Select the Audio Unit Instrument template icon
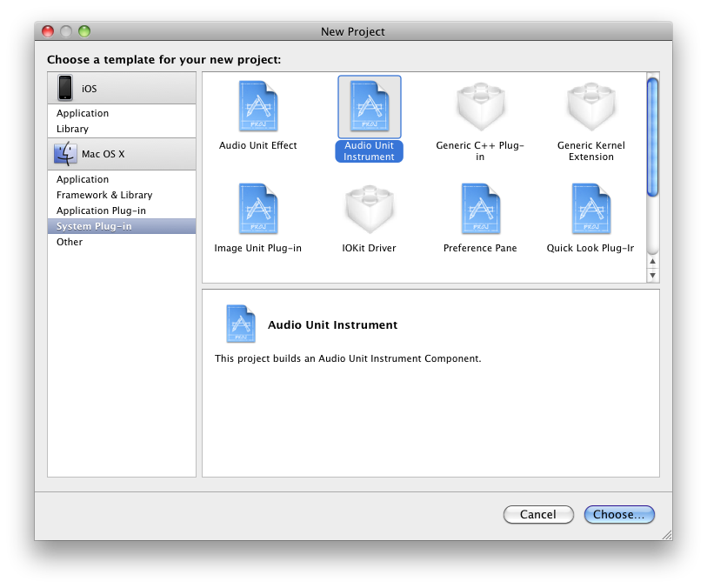 coord(370,106)
